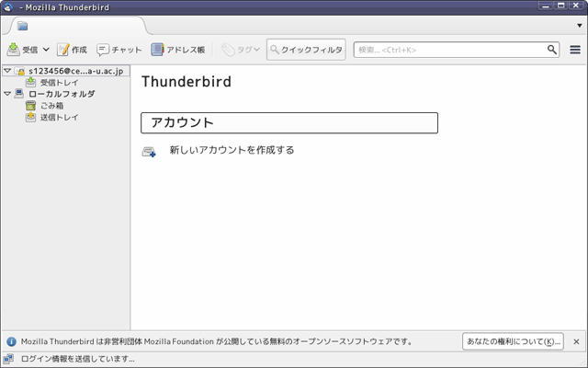
Task: Click the account mail lock icon
Action: 19,71
